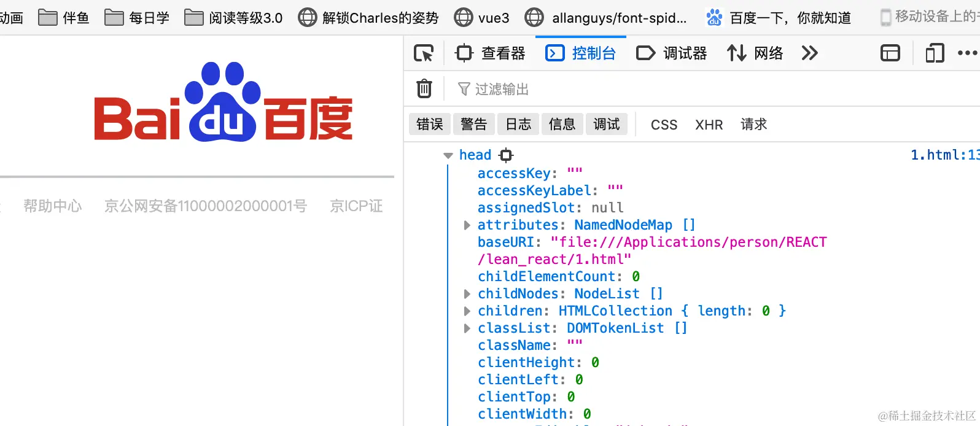980x426 pixels.
Task: Clear console with the trash icon
Action: tap(424, 88)
